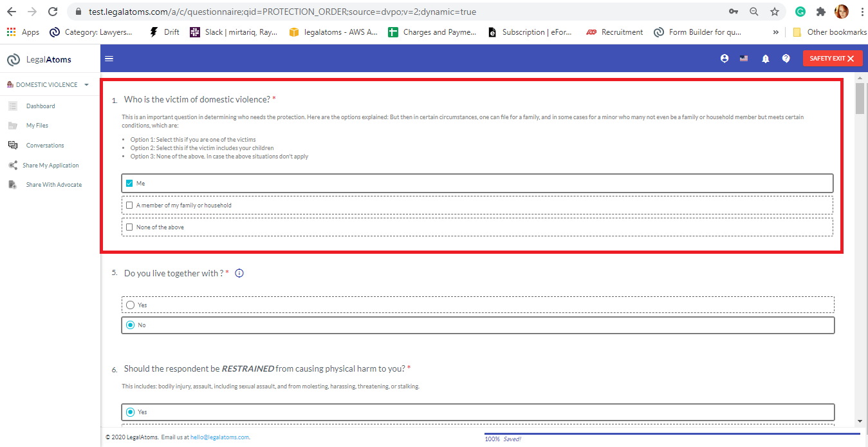Open Charges and Payments bookmark

coord(432,32)
